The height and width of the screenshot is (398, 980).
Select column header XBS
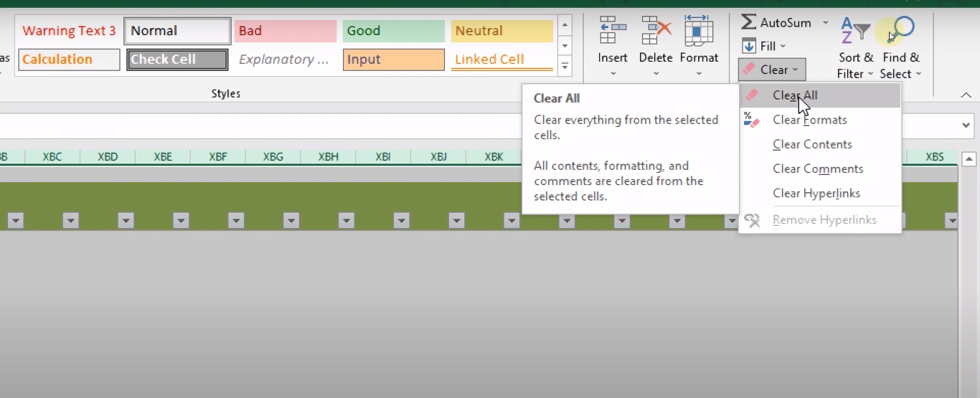click(934, 157)
